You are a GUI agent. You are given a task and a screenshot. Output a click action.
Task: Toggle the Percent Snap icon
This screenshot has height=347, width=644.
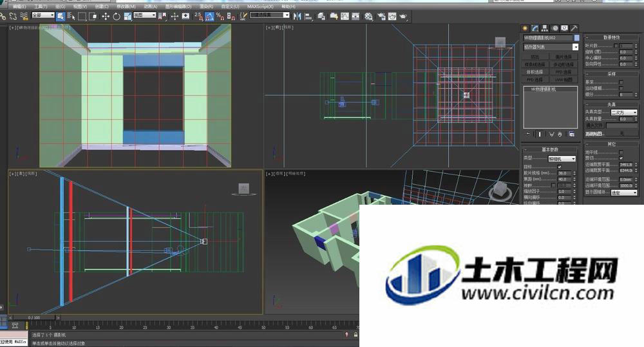coord(220,16)
